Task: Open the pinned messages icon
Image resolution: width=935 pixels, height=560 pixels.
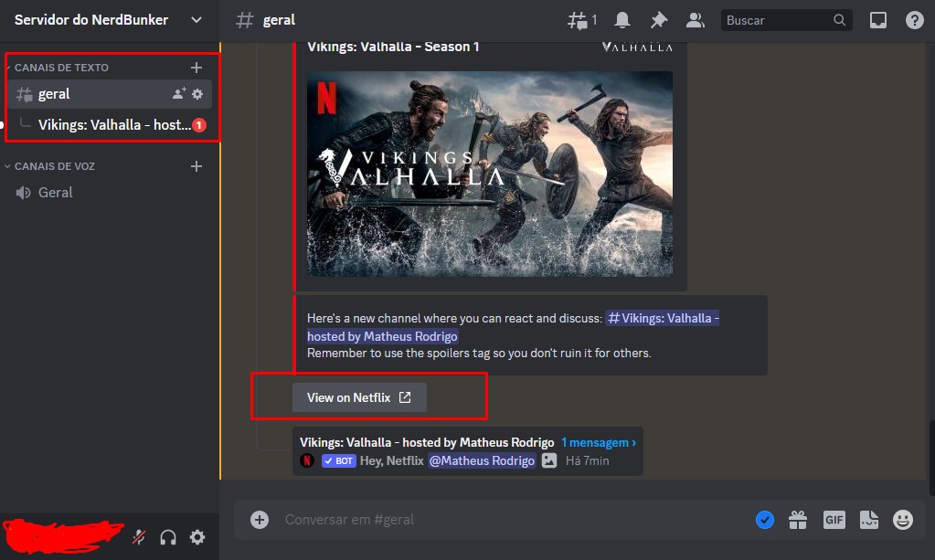Action: pyautogui.click(x=658, y=19)
